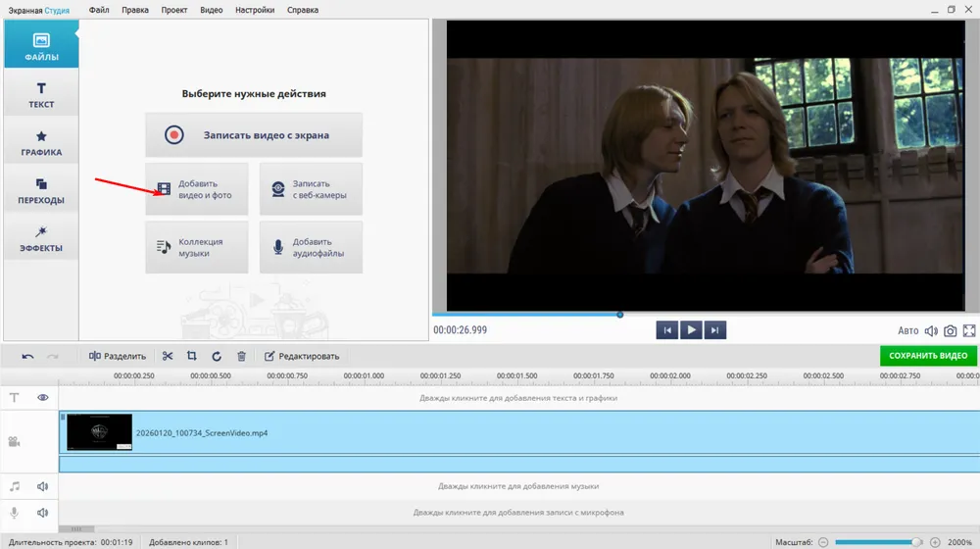The height and width of the screenshot is (549, 980).
Task: Click Записать с веб-камеры button
Action: (x=311, y=189)
